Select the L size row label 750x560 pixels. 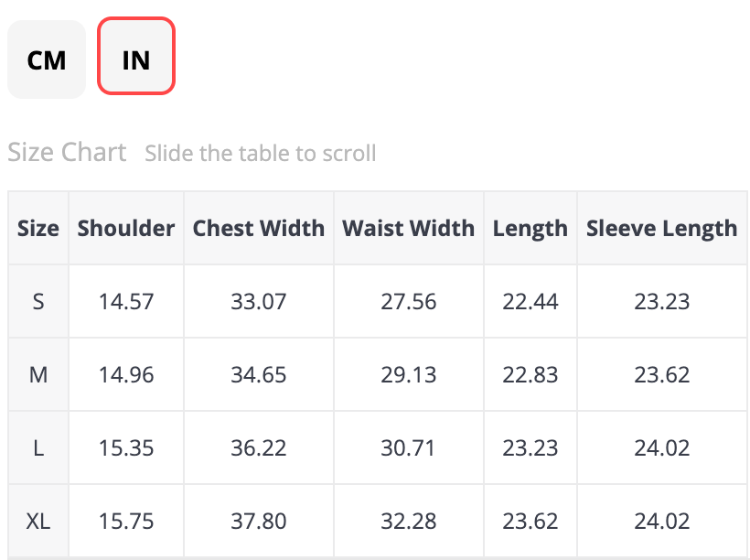pyautogui.click(x=38, y=448)
